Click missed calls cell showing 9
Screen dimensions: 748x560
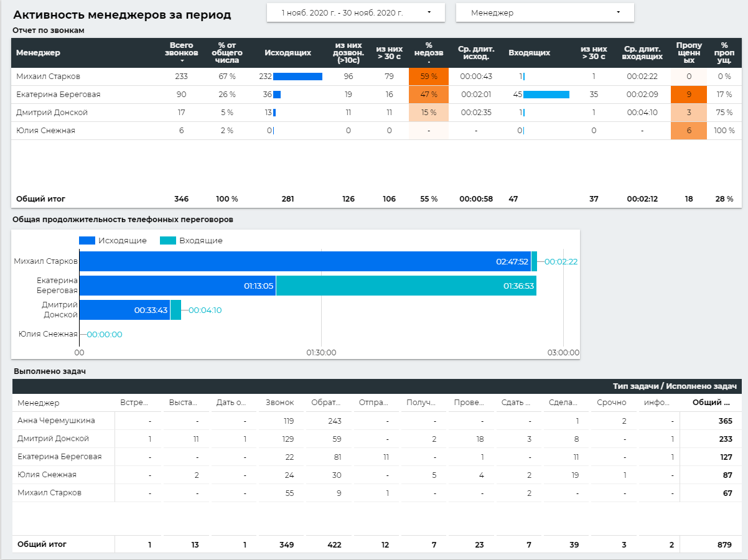(x=689, y=95)
